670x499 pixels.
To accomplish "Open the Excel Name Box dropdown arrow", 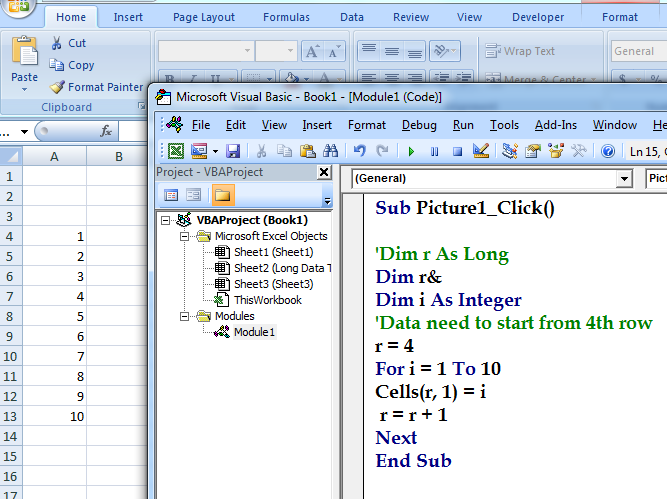I will [x=24, y=132].
